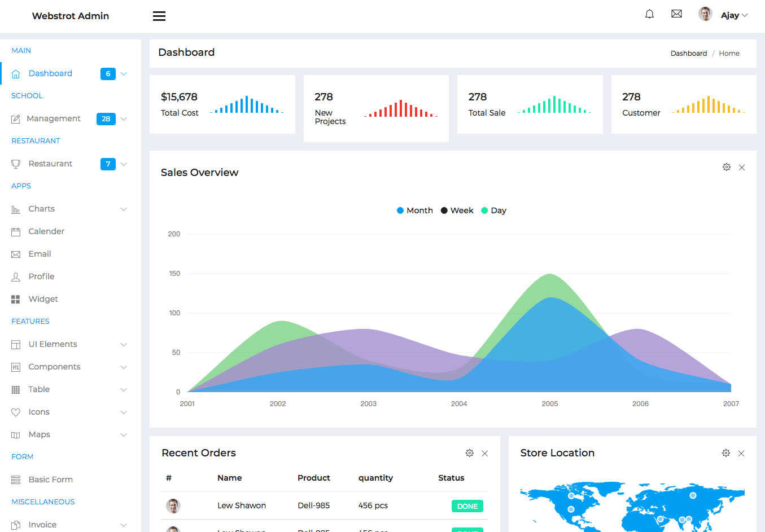
Task: Click the Total Sale green sparkline chart
Action: tap(554, 104)
